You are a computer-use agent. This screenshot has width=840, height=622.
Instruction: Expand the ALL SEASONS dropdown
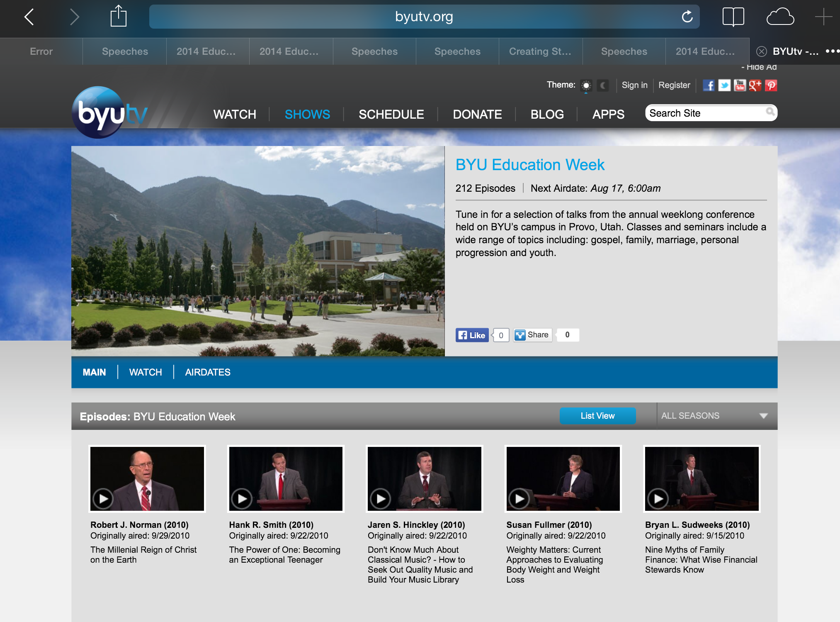(x=715, y=416)
